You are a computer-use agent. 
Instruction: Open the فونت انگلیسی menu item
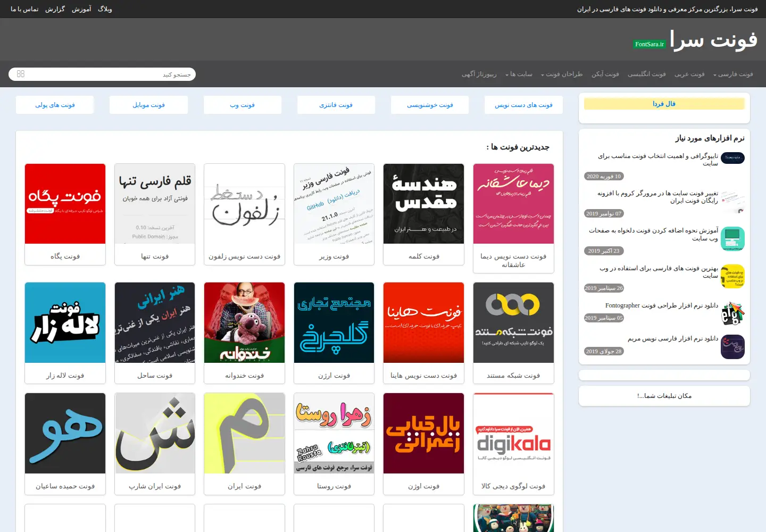[646, 74]
